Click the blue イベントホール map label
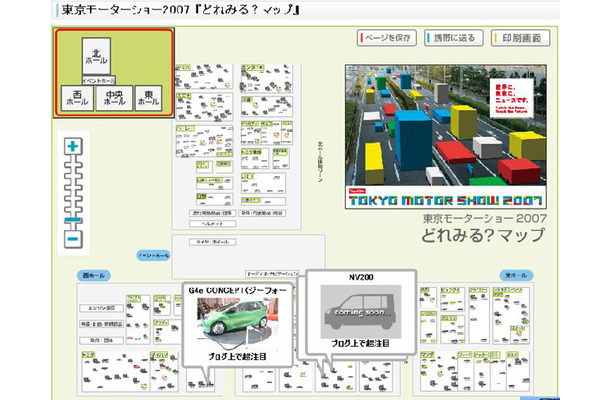This screenshot has height=400, width=610. [x=153, y=256]
